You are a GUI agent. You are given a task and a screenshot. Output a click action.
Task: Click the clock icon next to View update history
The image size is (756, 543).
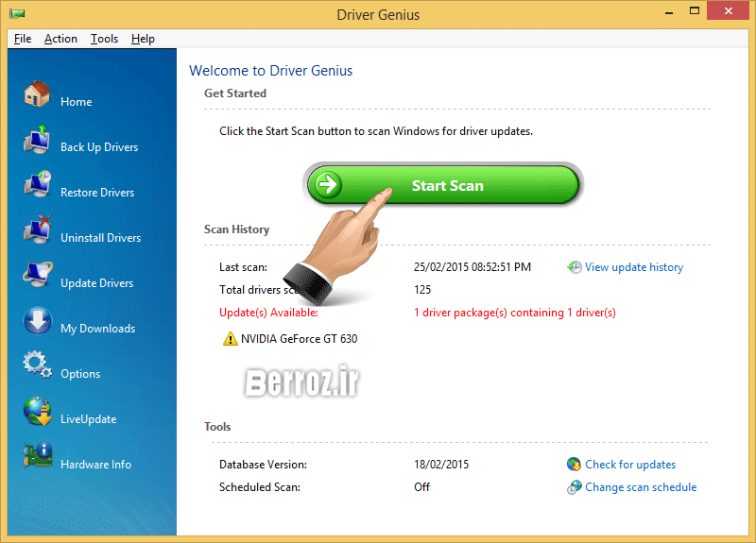[575, 267]
